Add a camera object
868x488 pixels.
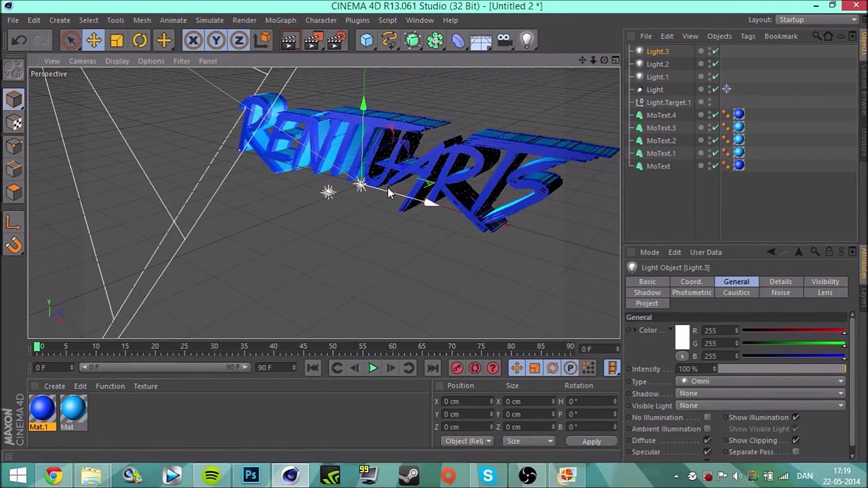click(x=504, y=40)
